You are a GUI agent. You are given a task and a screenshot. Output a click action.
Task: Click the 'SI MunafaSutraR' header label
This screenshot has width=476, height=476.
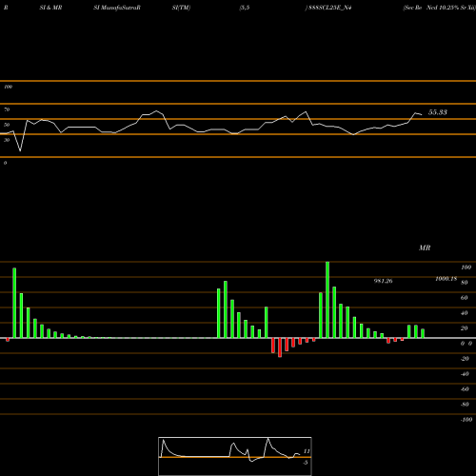(117, 8)
